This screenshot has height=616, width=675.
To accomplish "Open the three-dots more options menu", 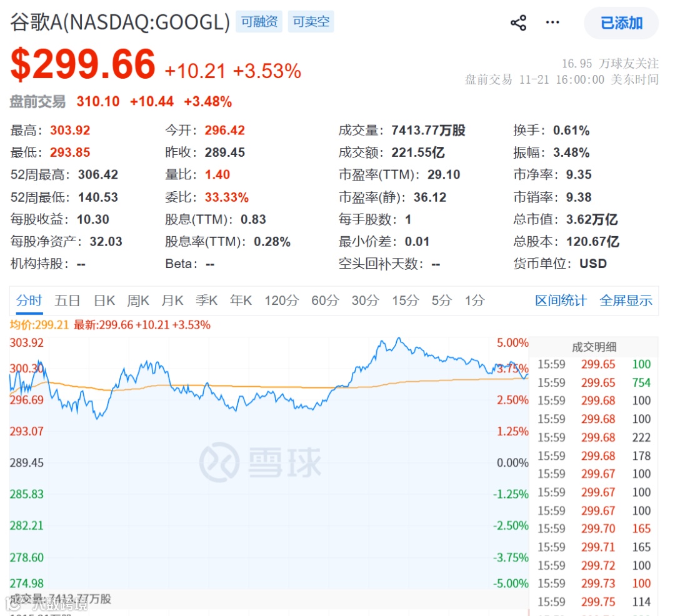I will [x=552, y=22].
